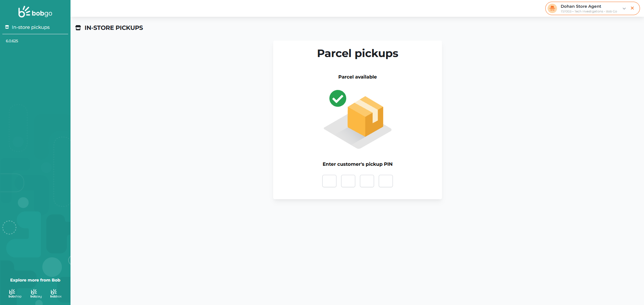The height and width of the screenshot is (305, 644).
Task: Click the bobgo logo in the sidebar
Action: tap(35, 12)
